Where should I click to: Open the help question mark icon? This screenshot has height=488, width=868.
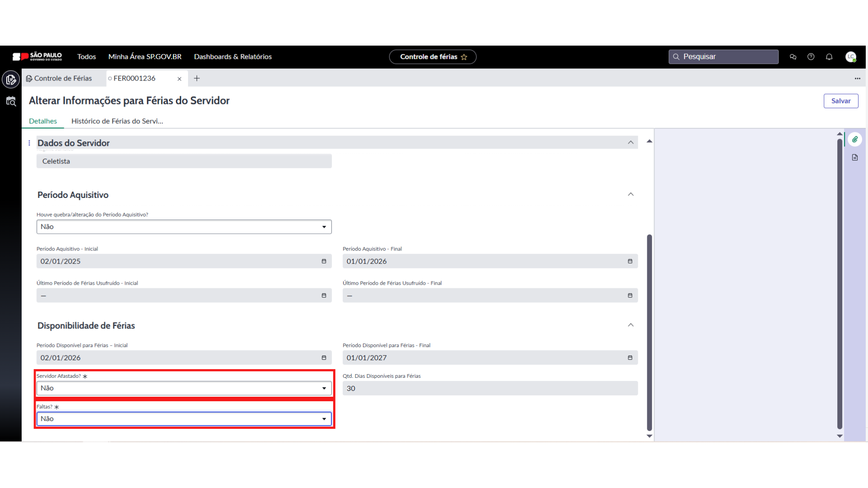pyautogui.click(x=811, y=57)
